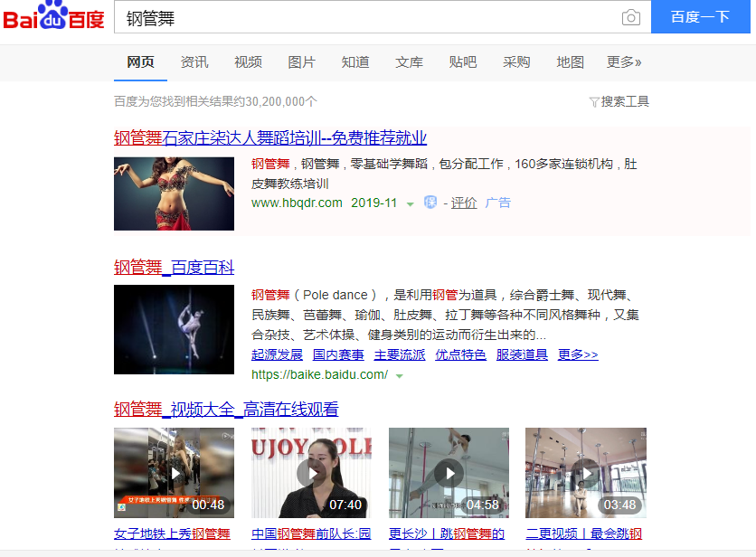This screenshot has width=756, height=557.
Task: Open 女子地铁上秀钢管舞 video title
Action: (x=172, y=533)
